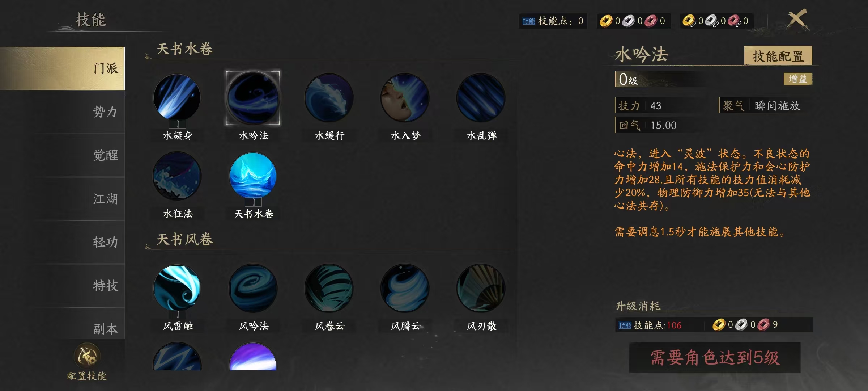
Task: Click the 技能配置 button
Action: point(778,56)
